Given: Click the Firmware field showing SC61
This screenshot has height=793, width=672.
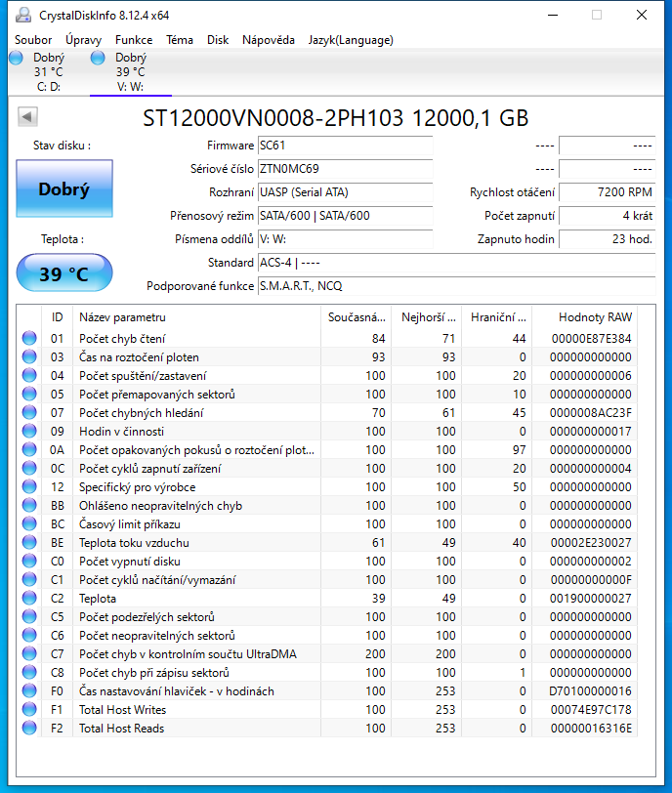Looking at the screenshot, I should click(x=344, y=146).
